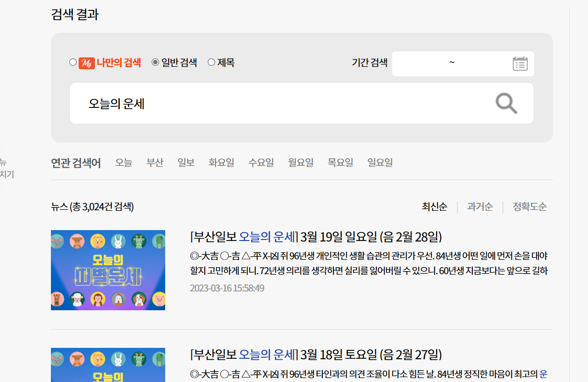Sort results by 최신순
Viewport: 588px width, 382px height.
[434, 207]
